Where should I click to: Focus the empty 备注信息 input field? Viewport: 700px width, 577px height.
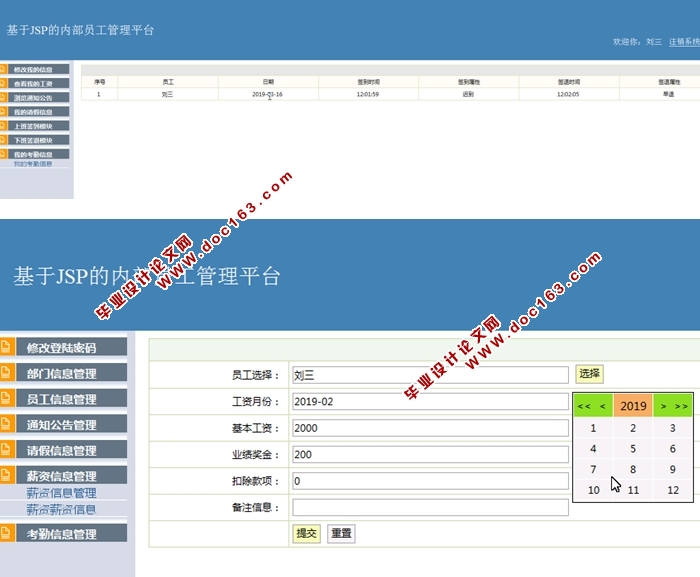click(430, 507)
